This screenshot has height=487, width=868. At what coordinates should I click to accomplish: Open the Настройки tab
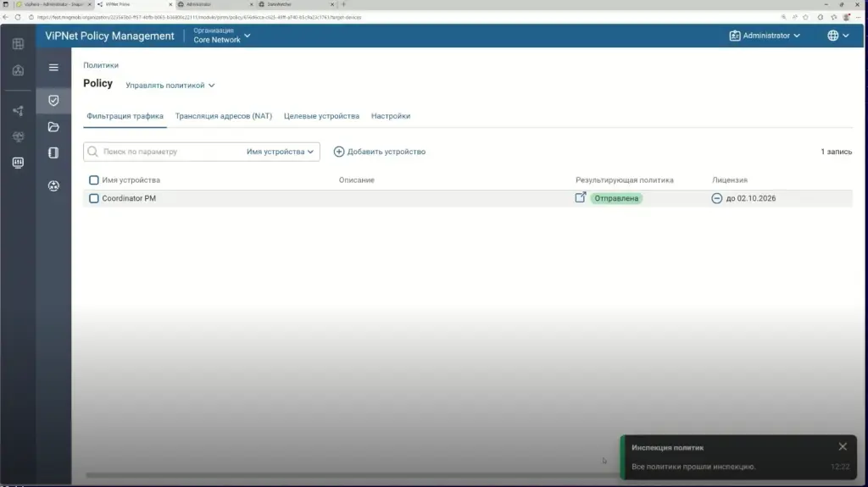[x=391, y=116]
